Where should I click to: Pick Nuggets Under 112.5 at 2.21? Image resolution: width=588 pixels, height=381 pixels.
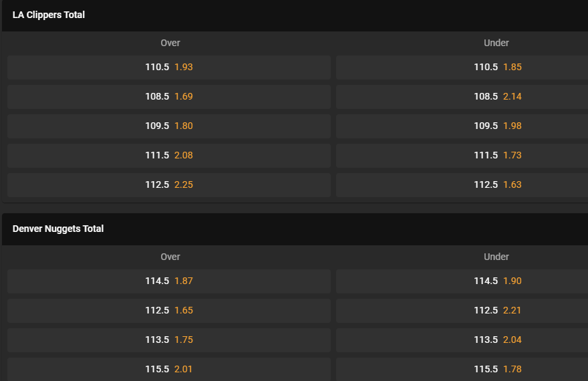[462, 311]
